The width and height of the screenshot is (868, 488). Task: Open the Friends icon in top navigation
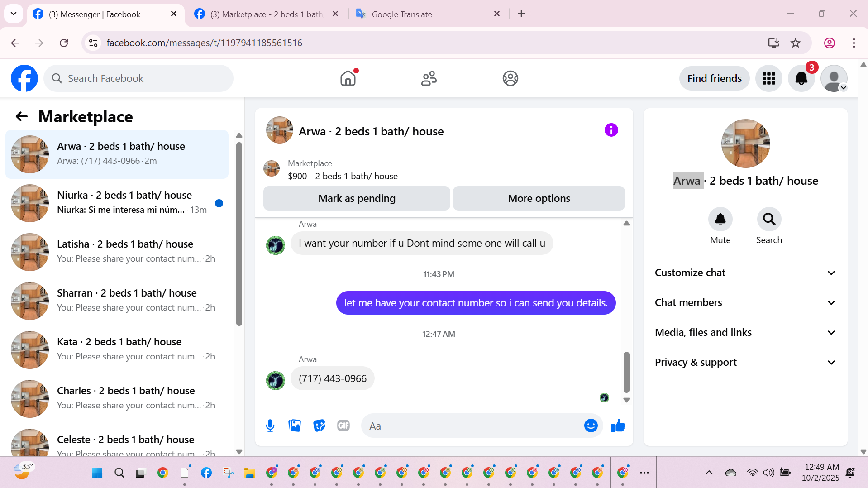coord(429,78)
